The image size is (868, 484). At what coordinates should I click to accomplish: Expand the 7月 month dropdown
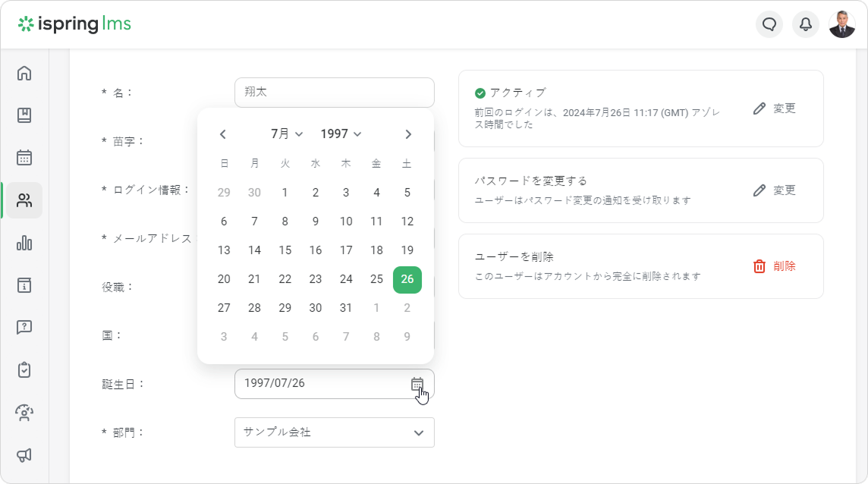click(287, 134)
